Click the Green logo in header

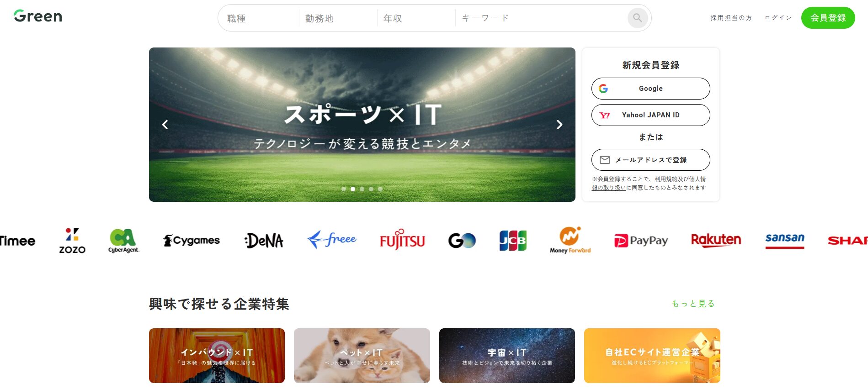tap(38, 16)
